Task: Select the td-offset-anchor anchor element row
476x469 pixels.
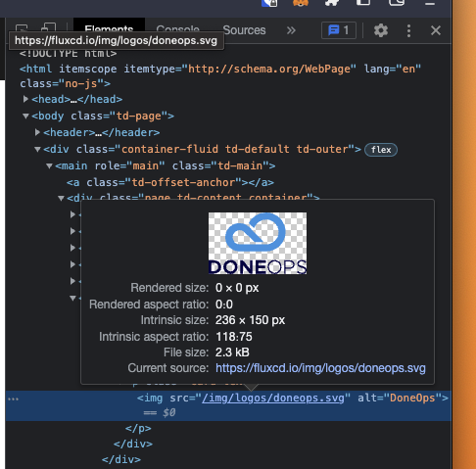Action: (170, 182)
